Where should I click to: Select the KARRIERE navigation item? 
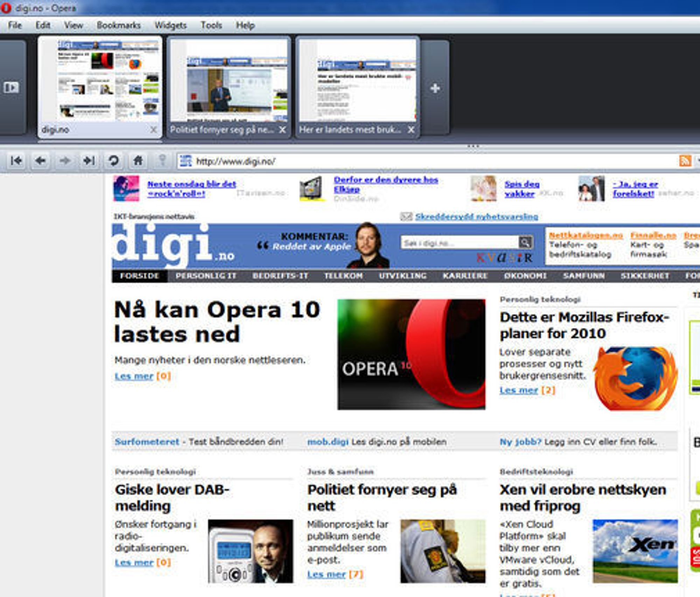point(465,276)
